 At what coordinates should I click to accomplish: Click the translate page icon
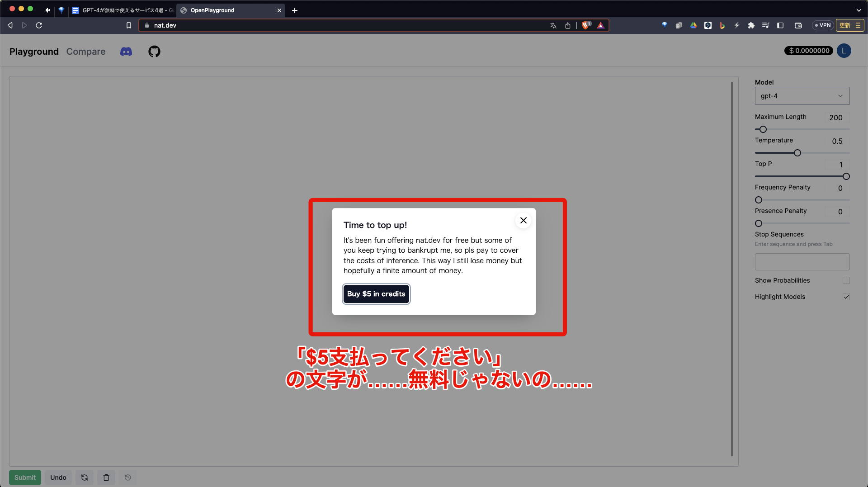(553, 25)
